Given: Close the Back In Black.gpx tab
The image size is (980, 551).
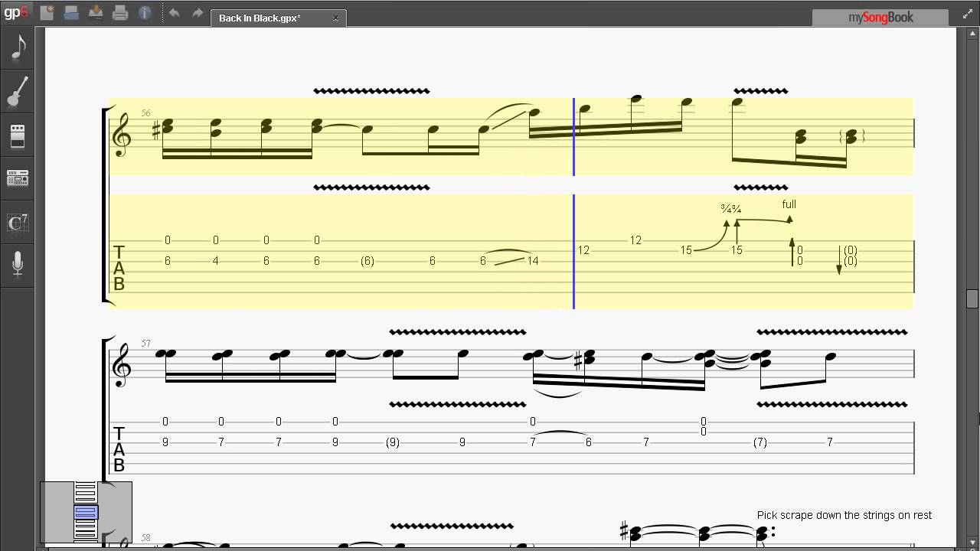Looking at the screenshot, I should click(x=335, y=18).
